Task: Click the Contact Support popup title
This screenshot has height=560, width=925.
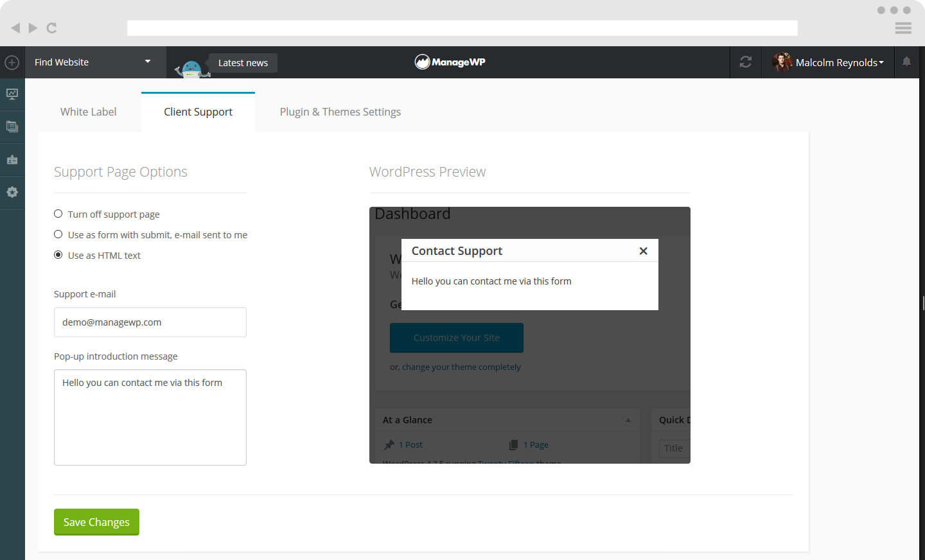Action: coord(457,251)
